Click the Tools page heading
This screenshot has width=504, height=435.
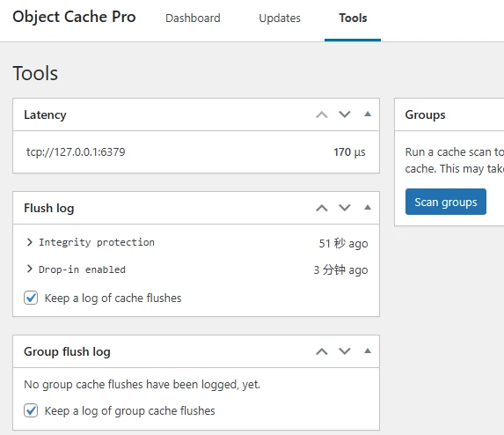(35, 73)
